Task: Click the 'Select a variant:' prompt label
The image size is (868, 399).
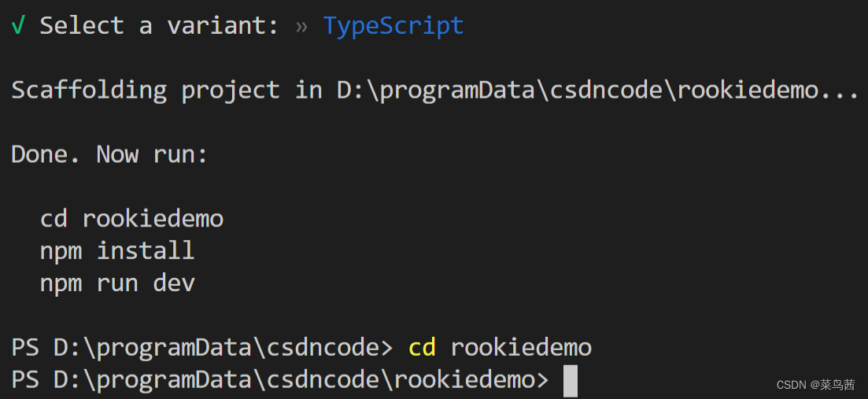Action: (x=160, y=26)
